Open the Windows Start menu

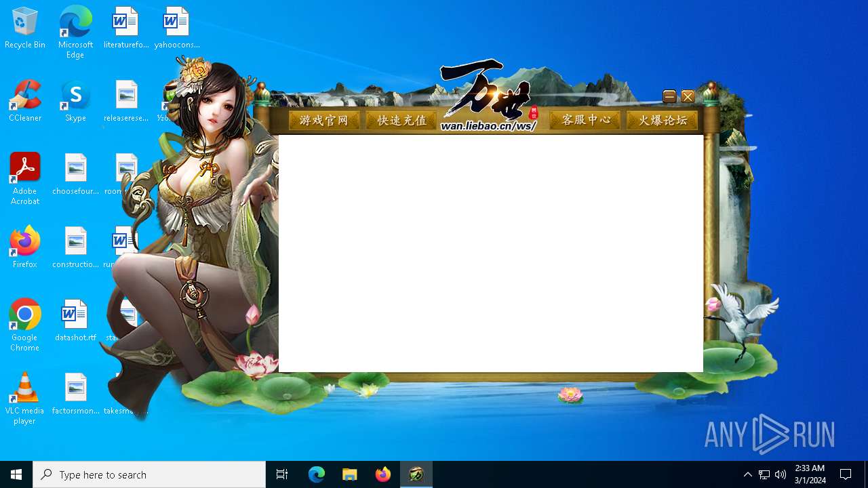pyautogui.click(x=16, y=474)
